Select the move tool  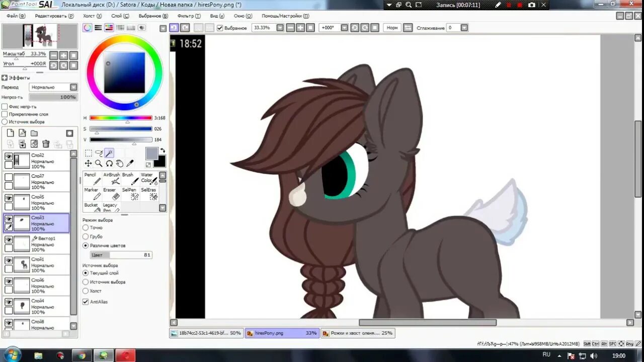tap(88, 163)
